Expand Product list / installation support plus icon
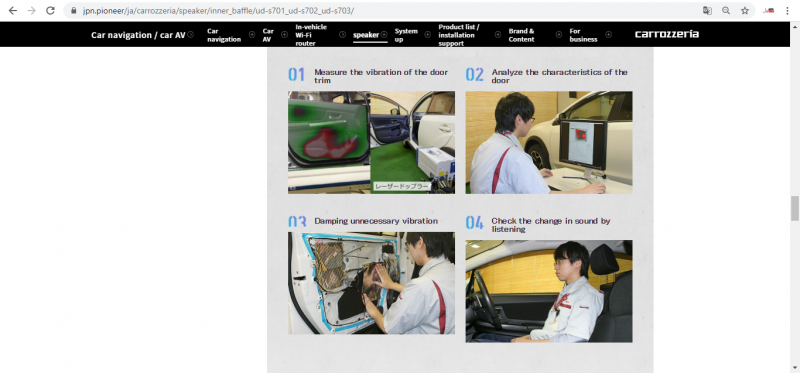The height and width of the screenshot is (373, 800). (x=498, y=35)
